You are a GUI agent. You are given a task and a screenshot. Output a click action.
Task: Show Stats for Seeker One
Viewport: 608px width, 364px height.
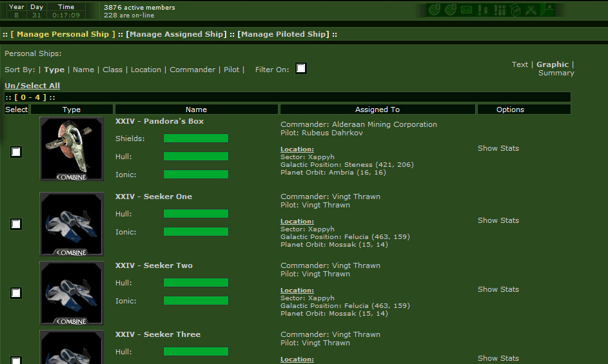tap(498, 220)
